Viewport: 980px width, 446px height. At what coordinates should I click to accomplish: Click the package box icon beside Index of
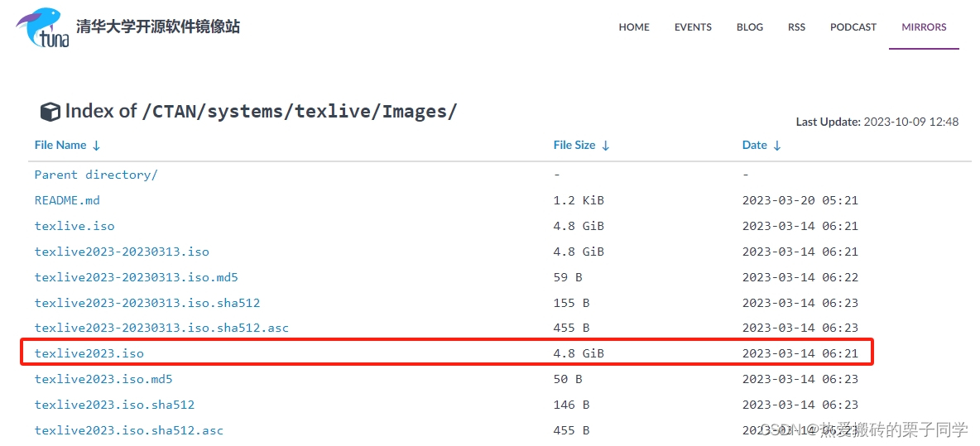50,113
